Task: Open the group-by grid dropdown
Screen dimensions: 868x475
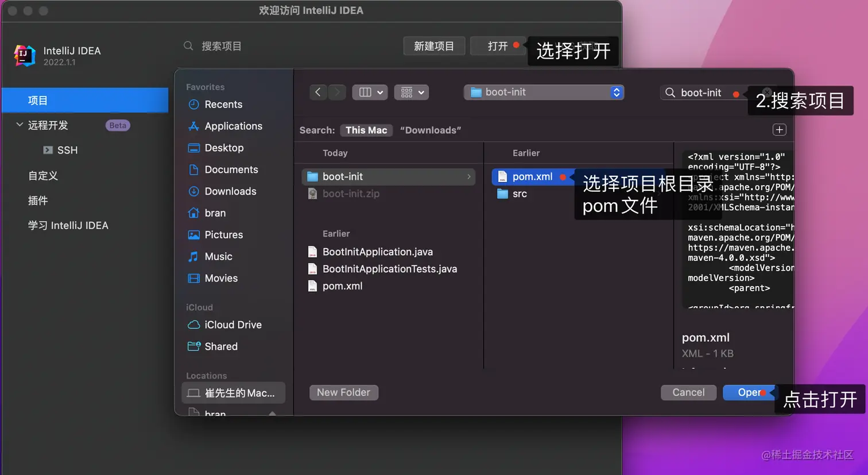Action: click(x=411, y=92)
